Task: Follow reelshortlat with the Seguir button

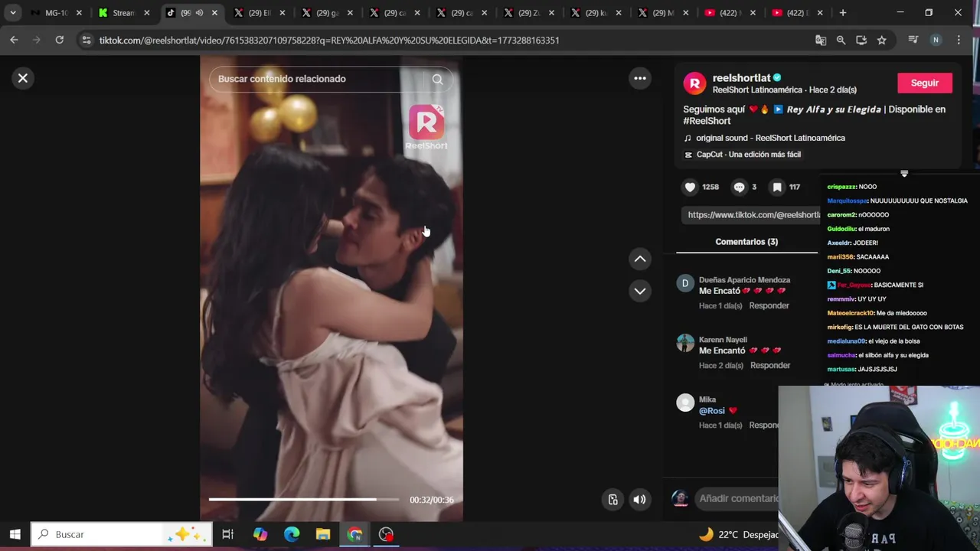Action: tap(924, 83)
